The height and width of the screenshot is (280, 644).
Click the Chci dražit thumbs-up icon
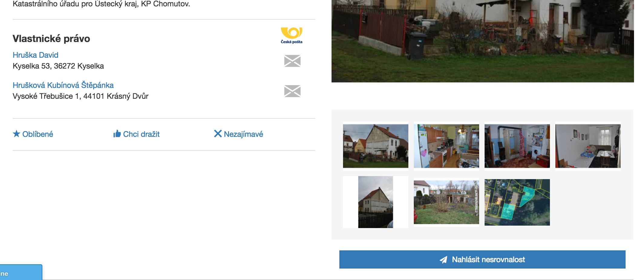coord(117,134)
